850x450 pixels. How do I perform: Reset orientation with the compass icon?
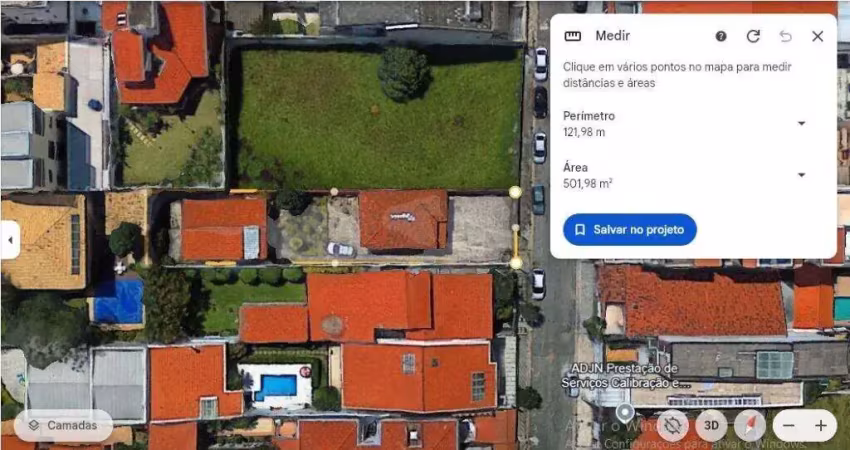(749, 425)
